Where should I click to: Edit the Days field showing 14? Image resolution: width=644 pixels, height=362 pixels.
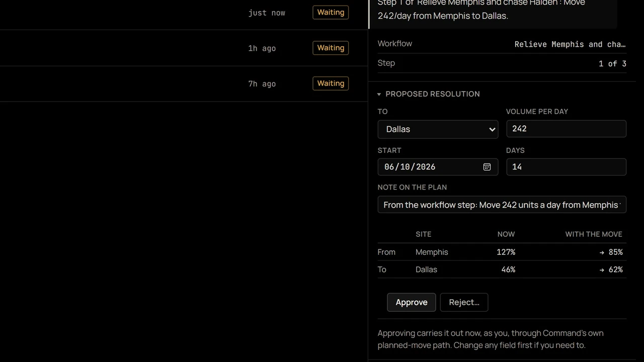click(566, 167)
